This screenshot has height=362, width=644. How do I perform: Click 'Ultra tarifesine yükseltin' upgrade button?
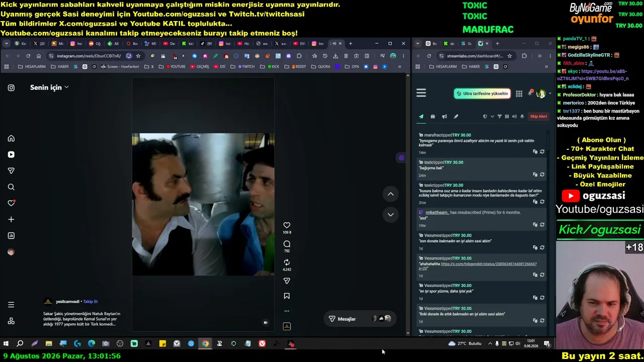[482, 94]
